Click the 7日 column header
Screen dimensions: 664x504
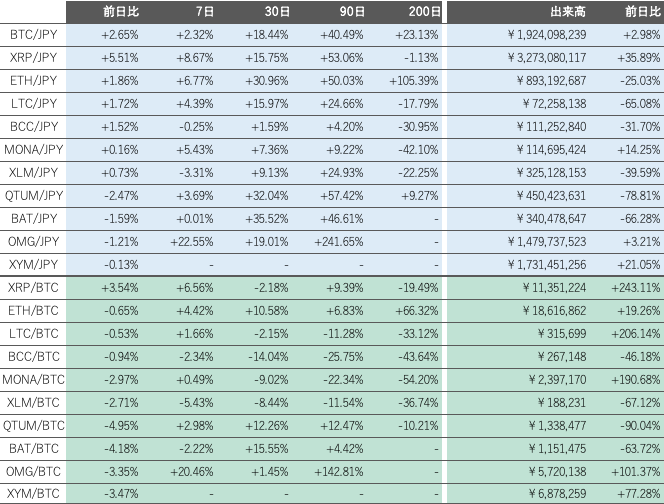[x=205, y=12]
